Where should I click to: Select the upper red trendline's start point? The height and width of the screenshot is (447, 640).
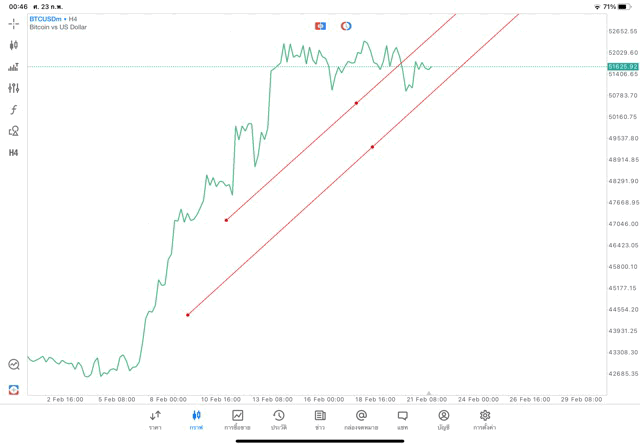(226, 220)
